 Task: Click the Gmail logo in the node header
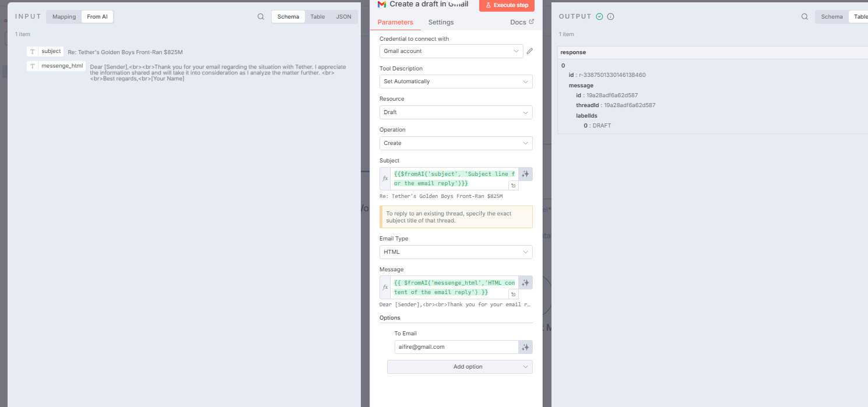click(382, 5)
